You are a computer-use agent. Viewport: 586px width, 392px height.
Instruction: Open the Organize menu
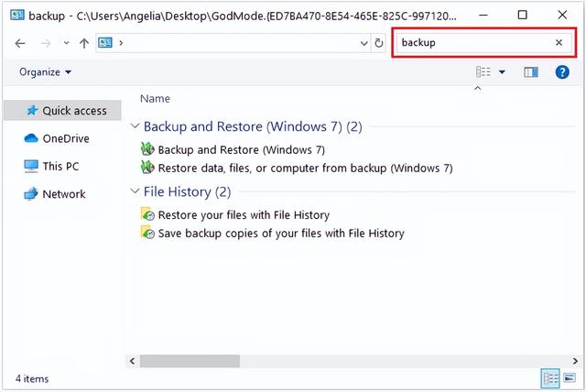[45, 71]
